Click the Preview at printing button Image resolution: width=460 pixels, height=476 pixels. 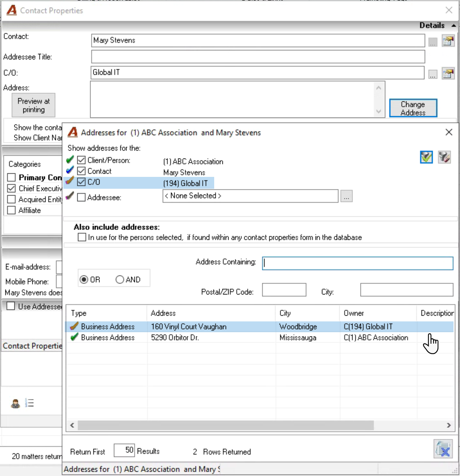click(33, 105)
